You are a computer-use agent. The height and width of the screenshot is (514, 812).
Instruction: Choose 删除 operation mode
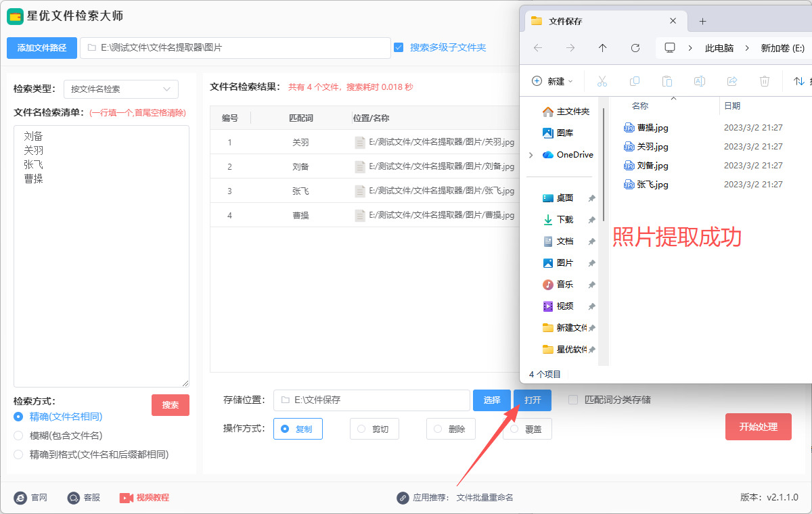(x=451, y=429)
